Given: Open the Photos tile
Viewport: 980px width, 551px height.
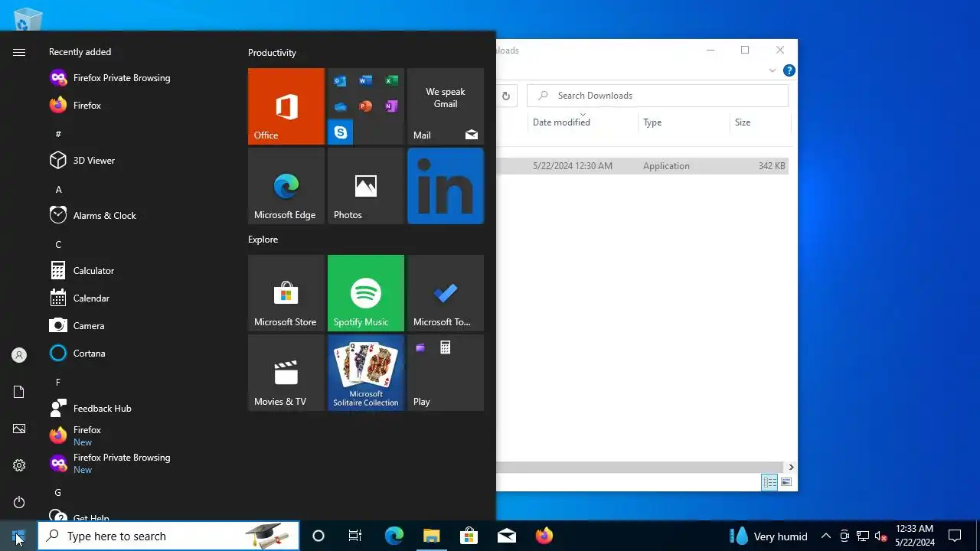Looking at the screenshot, I should (366, 186).
